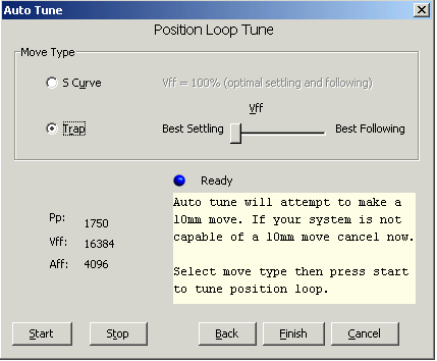Screen dimensions: 437x361
Task: Select the Trap move type option
Action: coord(52,128)
